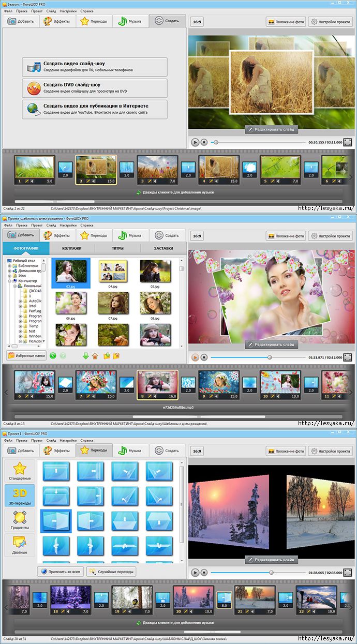Click the green back arrow in file browser

pyautogui.click(x=53, y=355)
